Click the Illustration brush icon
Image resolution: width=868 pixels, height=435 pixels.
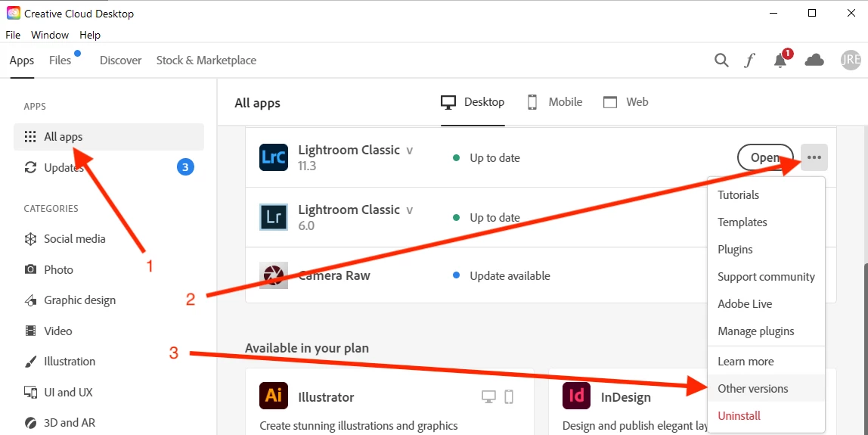pyautogui.click(x=30, y=362)
